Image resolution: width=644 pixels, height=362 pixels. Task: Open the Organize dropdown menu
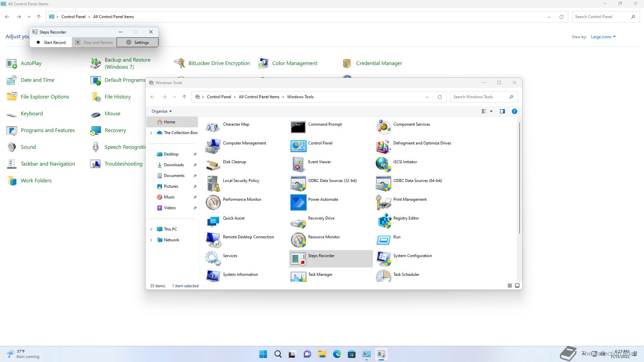pos(161,111)
